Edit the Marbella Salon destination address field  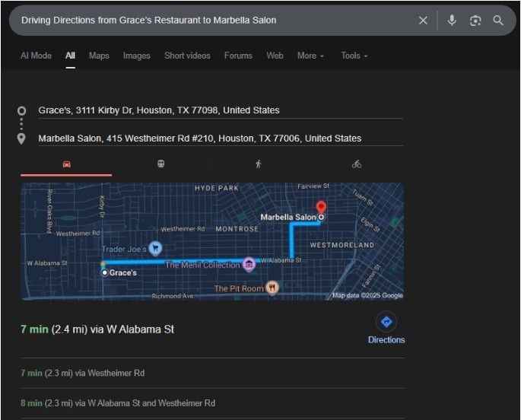click(x=221, y=138)
